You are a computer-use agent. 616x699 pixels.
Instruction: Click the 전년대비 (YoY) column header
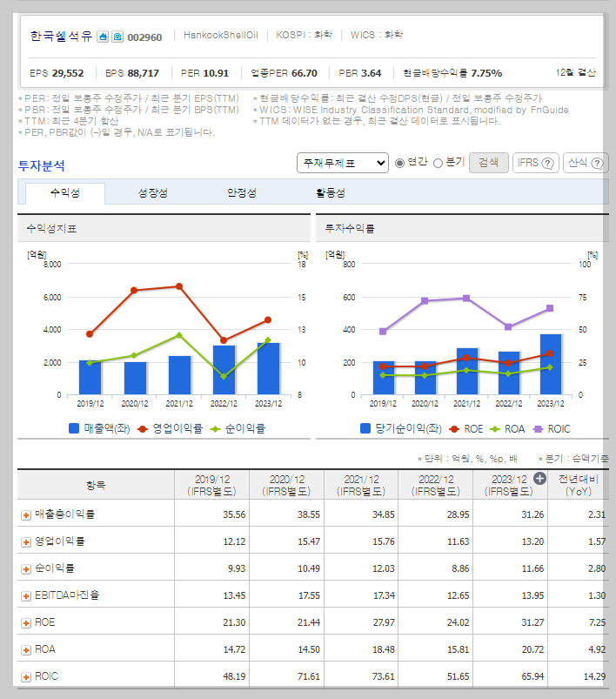coord(578,485)
